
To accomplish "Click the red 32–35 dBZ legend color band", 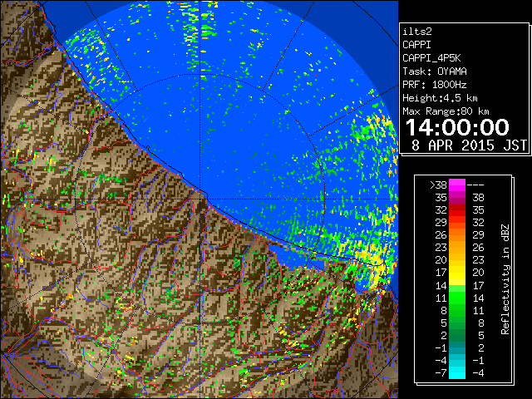I will [457, 210].
